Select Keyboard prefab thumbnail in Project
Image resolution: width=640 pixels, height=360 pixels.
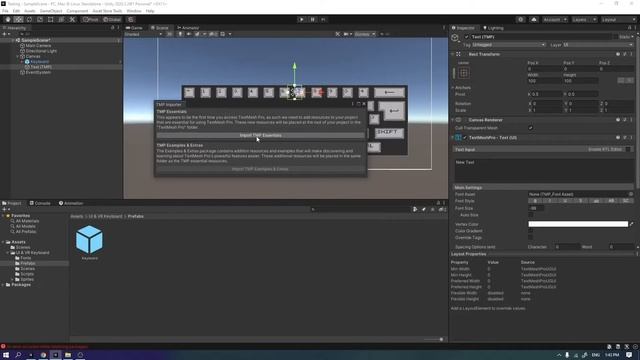click(x=89, y=240)
